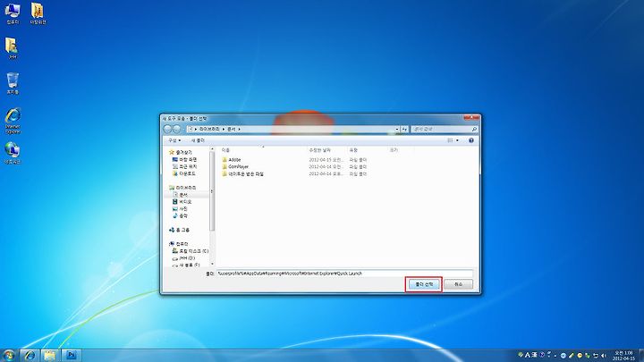Select the (F:) volume in the sidebar

click(x=186, y=265)
